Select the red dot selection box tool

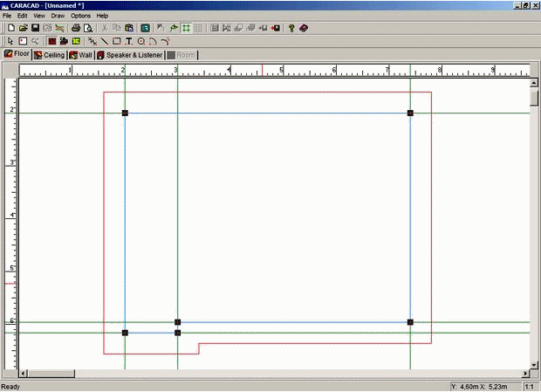click(x=23, y=41)
